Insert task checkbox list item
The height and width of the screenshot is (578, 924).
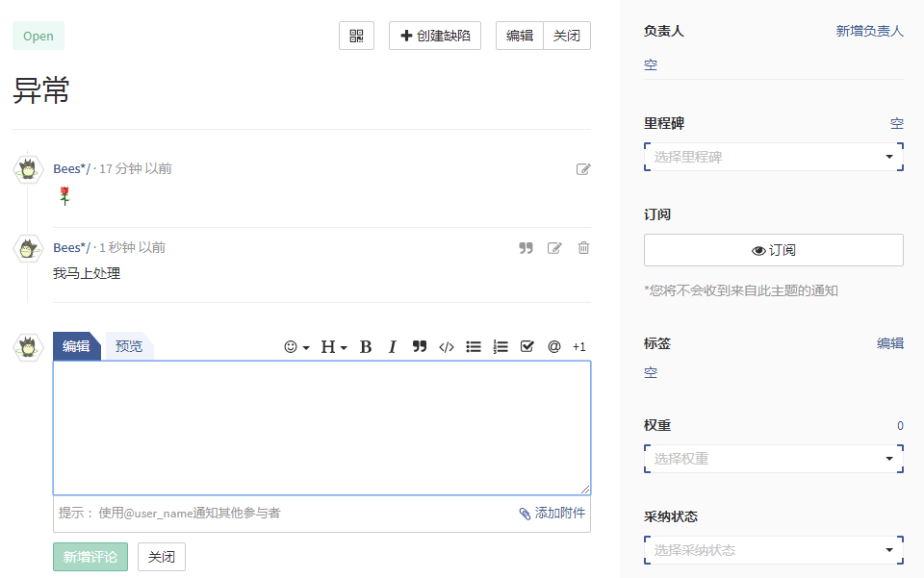[x=526, y=347]
